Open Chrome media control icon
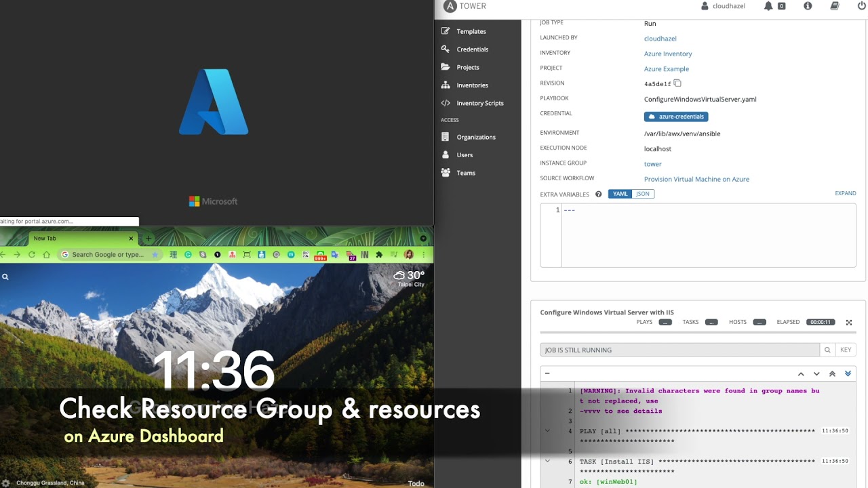The image size is (868, 488). [394, 255]
